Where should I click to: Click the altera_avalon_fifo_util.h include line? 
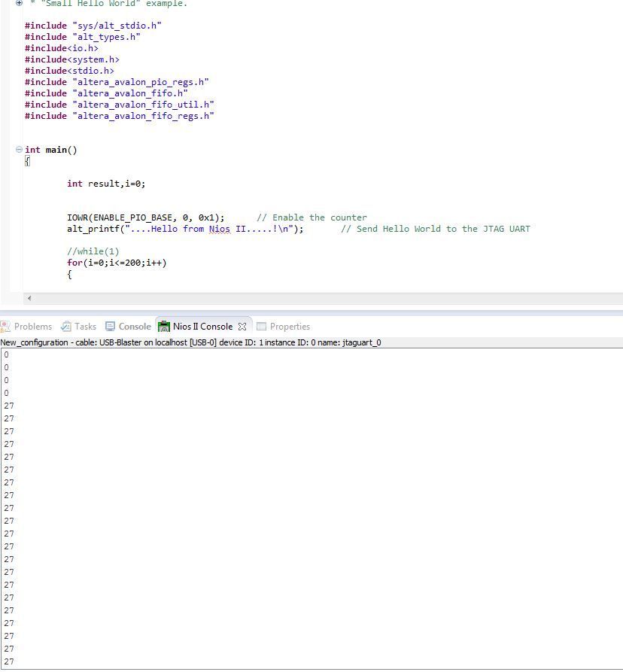(x=119, y=105)
